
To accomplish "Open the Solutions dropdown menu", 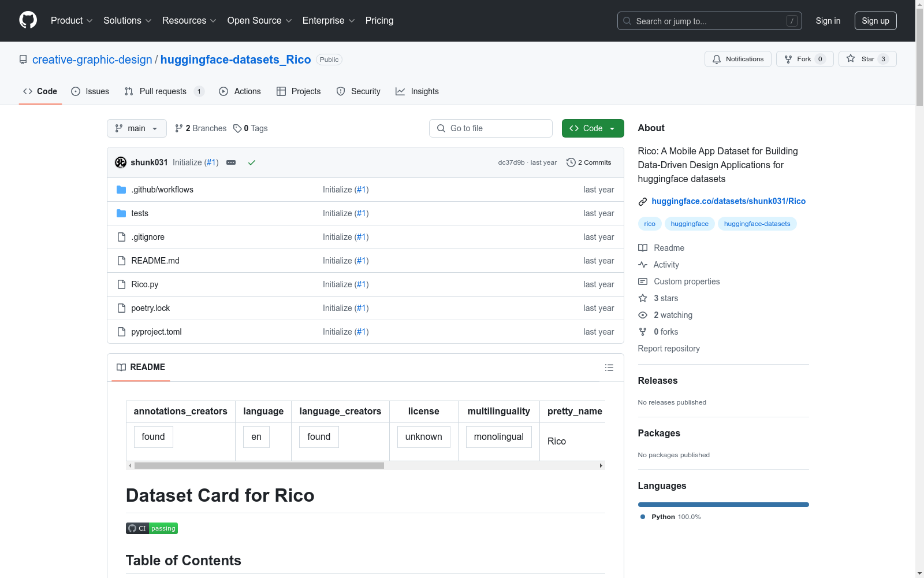I will 128,21.
